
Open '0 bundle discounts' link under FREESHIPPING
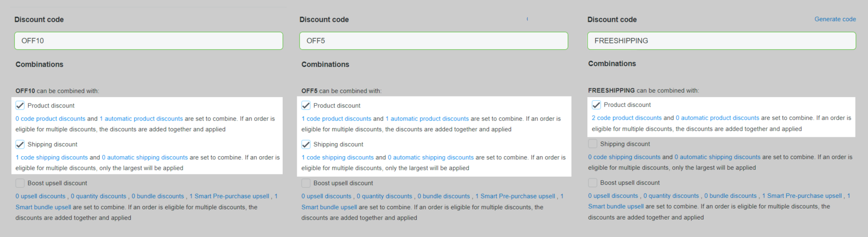pyautogui.click(x=730, y=196)
